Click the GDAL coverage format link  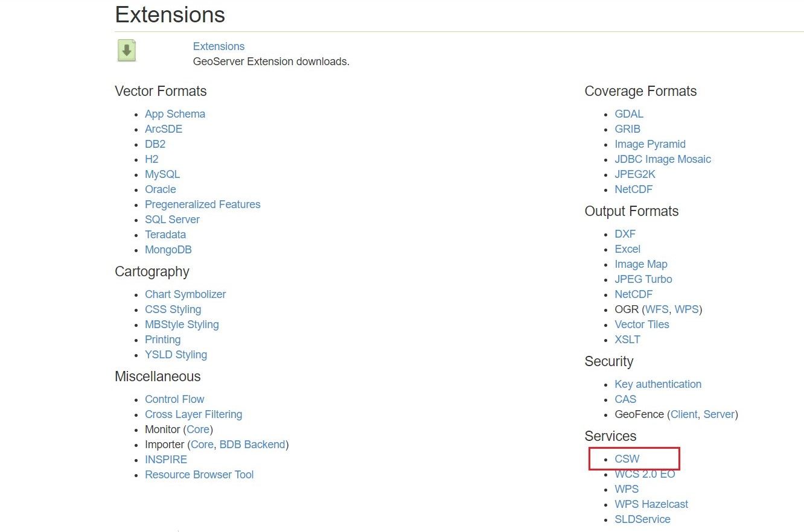pos(629,113)
